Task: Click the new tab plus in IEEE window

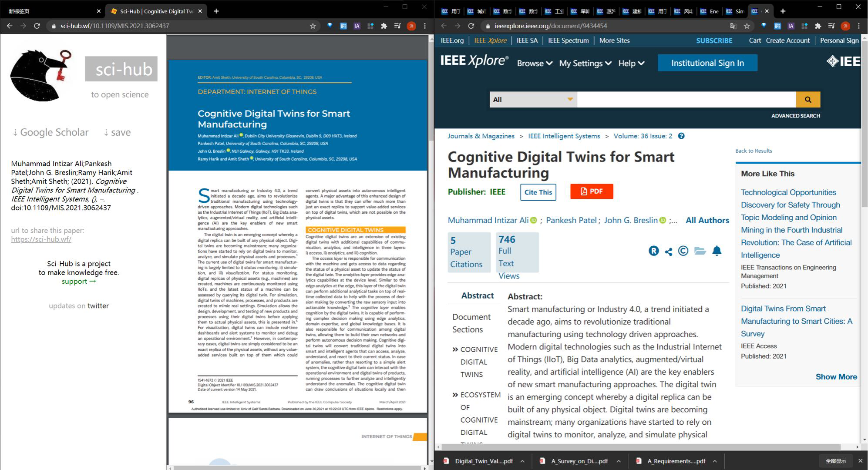Action: click(x=783, y=11)
